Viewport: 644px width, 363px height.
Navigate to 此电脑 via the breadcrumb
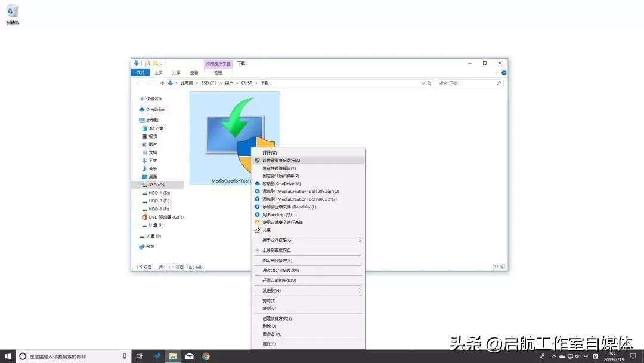pos(188,82)
